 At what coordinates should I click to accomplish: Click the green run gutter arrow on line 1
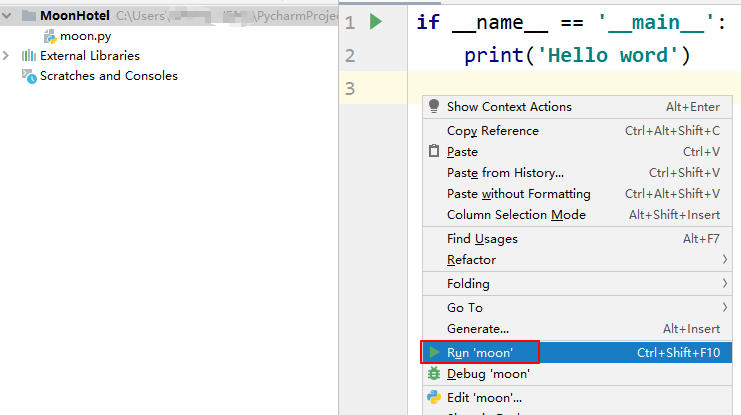(376, 22)
